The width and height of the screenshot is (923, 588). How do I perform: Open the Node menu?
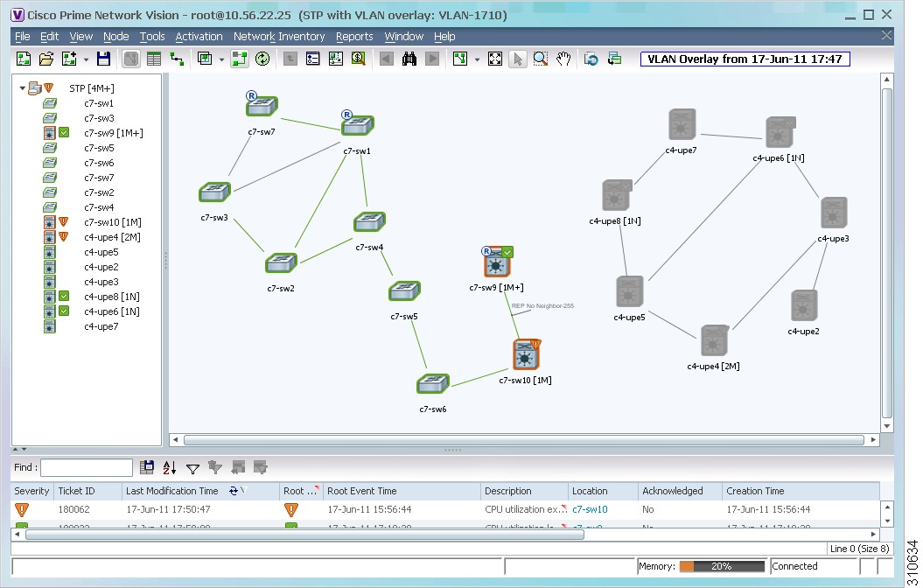(116, 37)
